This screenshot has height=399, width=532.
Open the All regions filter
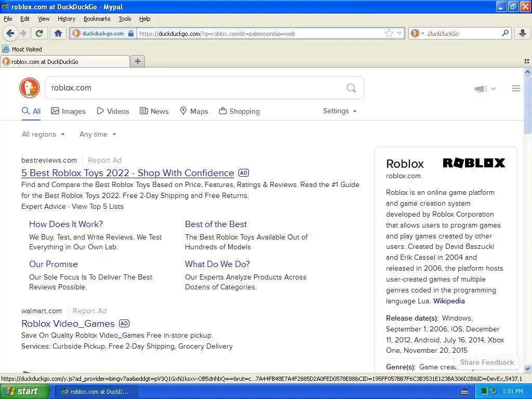43,135
